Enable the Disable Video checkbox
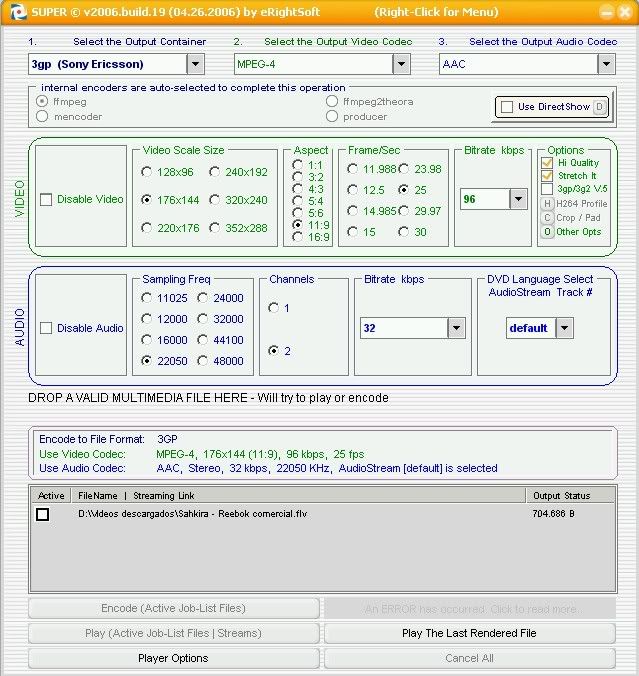 pos(46,199)
